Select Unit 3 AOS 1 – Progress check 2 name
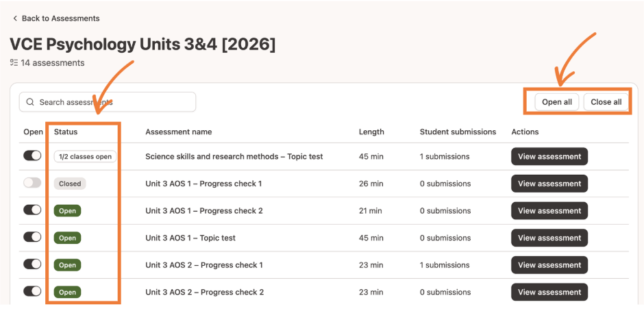644x322 pixels. 204,211
